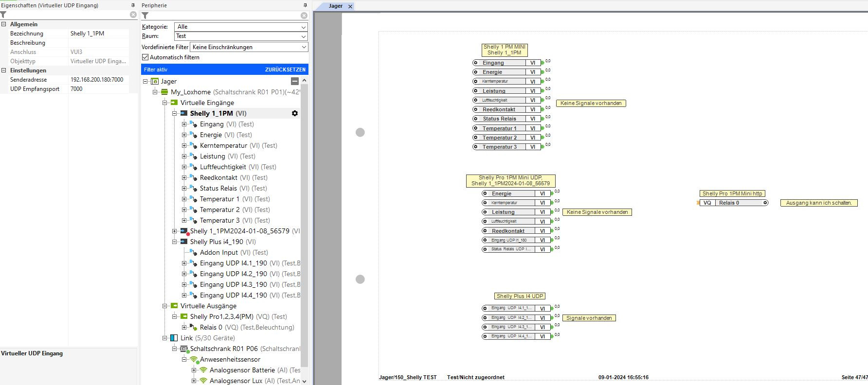The width and height of the screenshot is (868, 385).
Task: Switch to the Jager page tab
Action: point(335,6)
